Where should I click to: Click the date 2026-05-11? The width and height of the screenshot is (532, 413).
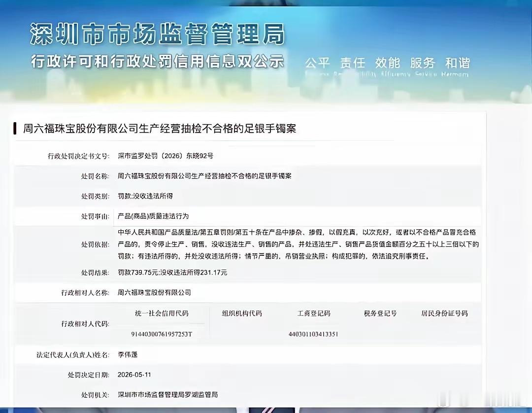pos(134,375)
